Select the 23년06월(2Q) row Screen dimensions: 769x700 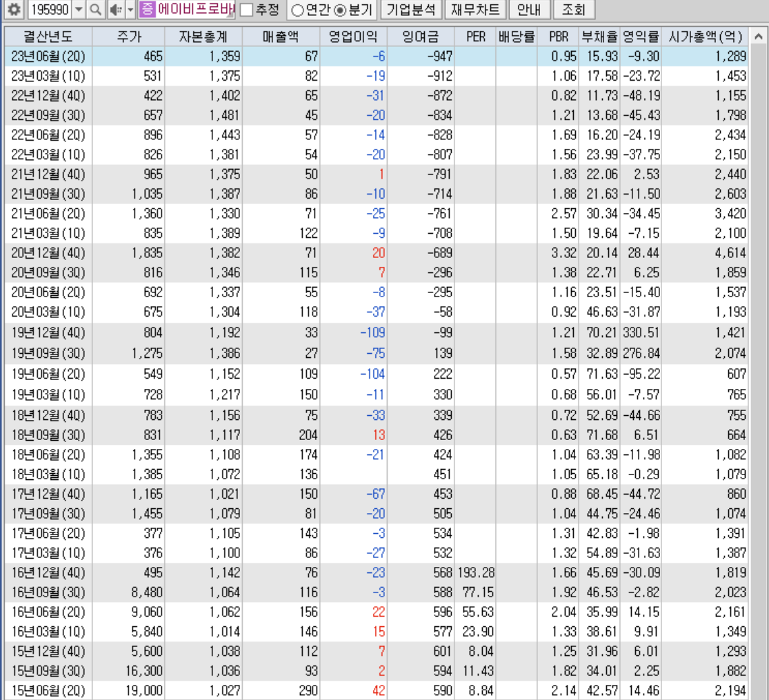tap(376, 57)
